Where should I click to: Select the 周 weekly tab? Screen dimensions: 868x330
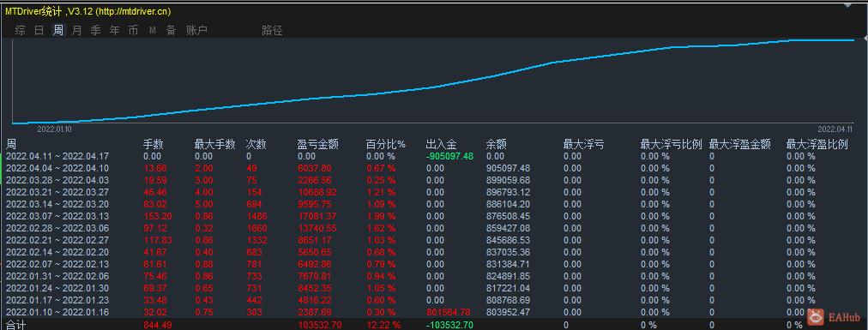click(x=58, y=30)
